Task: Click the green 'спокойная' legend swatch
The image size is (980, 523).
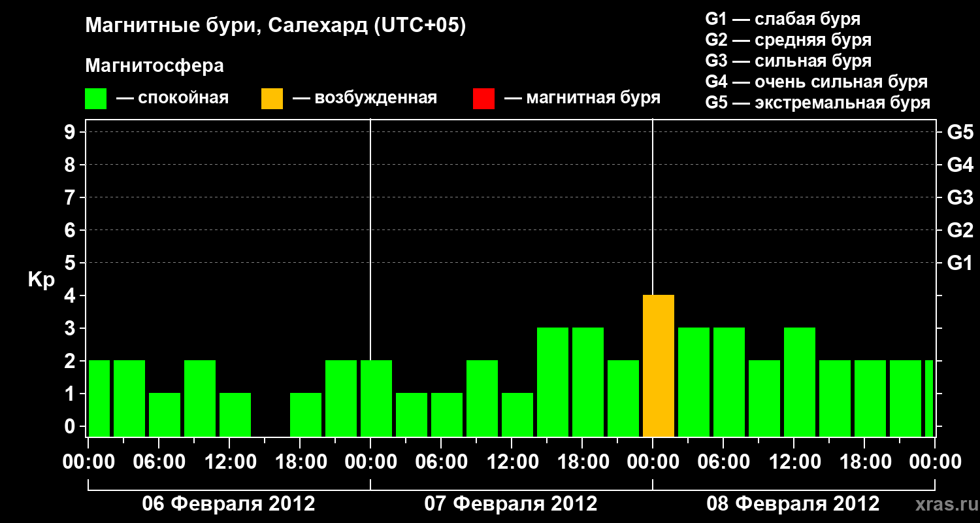Action: 95,99
